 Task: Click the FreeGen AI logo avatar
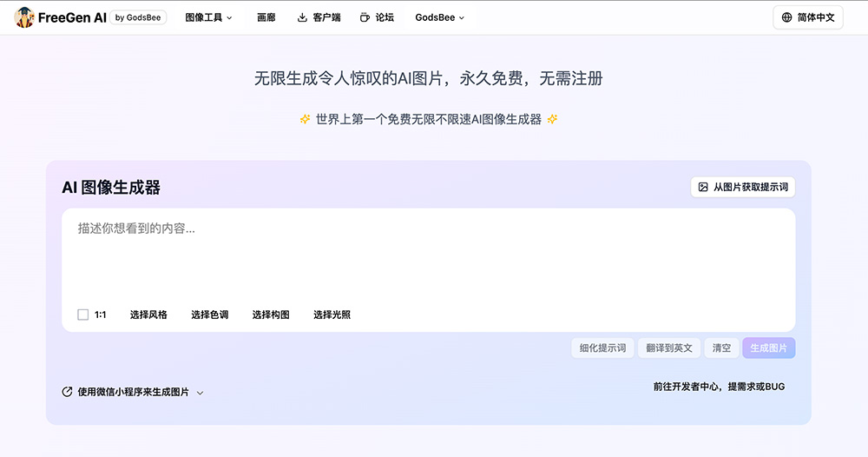(24, 17)
